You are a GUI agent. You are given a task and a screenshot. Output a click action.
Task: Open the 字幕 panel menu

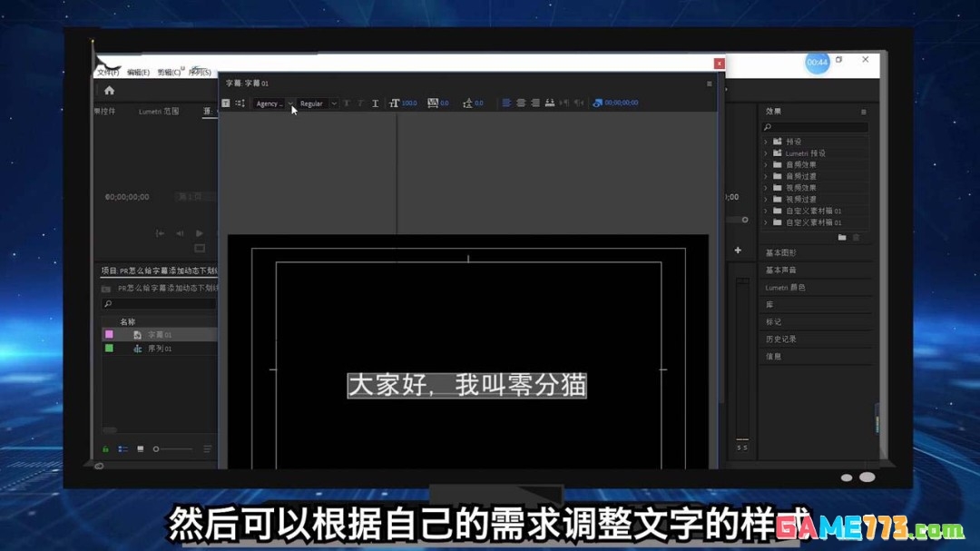(710, 83)
